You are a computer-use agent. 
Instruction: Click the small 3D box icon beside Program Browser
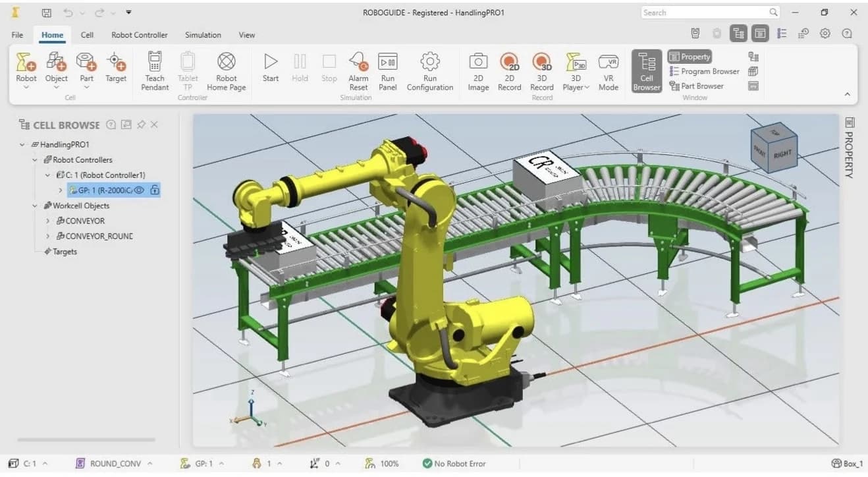click(x=753, y=71)
